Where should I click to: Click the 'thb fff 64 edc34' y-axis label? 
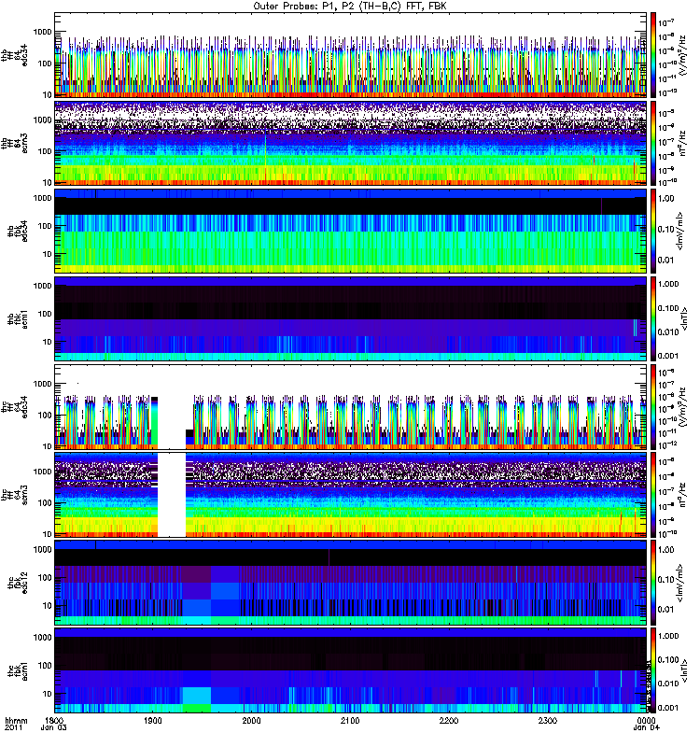click(14, 55)
